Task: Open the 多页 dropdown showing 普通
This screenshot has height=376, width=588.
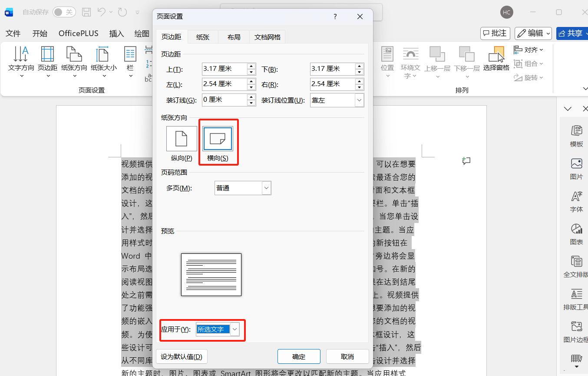Action: (266, 188)
